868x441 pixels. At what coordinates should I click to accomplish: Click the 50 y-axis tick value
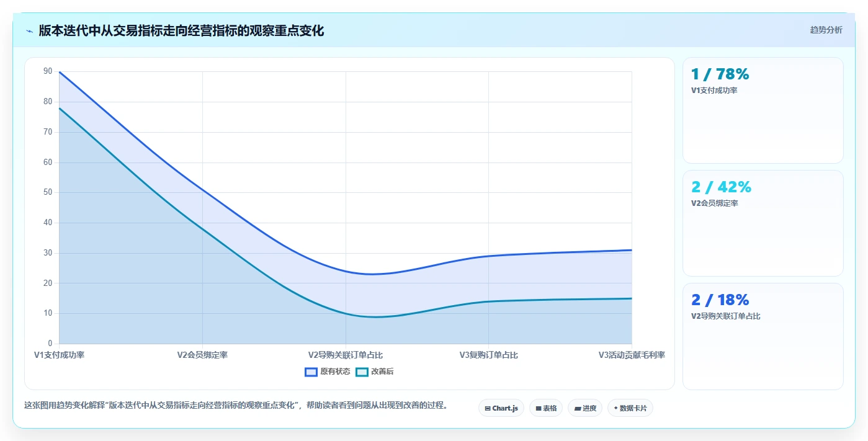[x=48, y=193]
